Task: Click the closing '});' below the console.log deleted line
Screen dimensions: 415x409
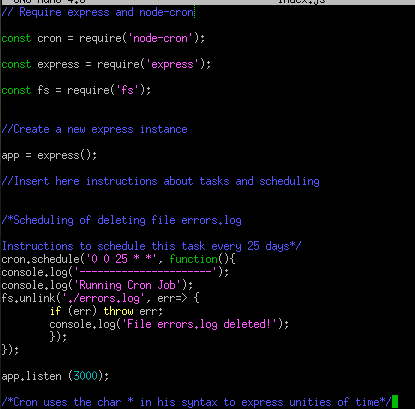Action: click(x=58, y=337)
